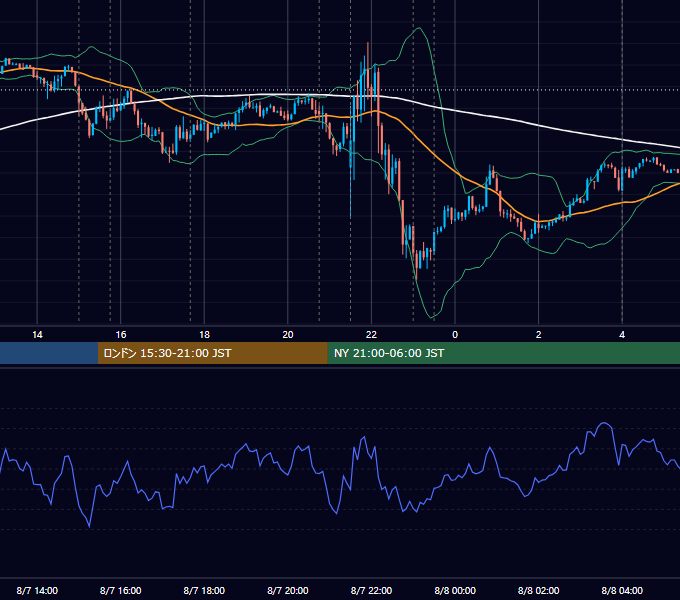This screenshot has height=600, width=680.
Task: Click the 16 hour label on price chart axis
Action: click(121, 335)
